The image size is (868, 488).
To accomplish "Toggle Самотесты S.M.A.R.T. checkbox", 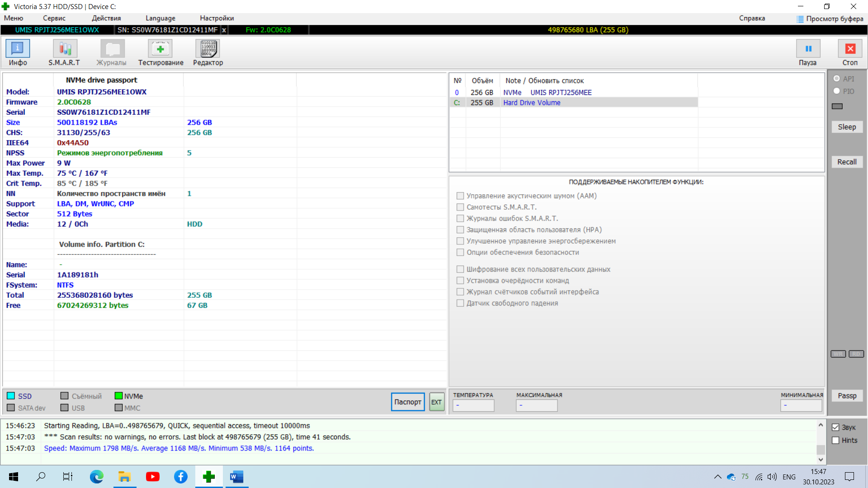I will coord(460,207).
